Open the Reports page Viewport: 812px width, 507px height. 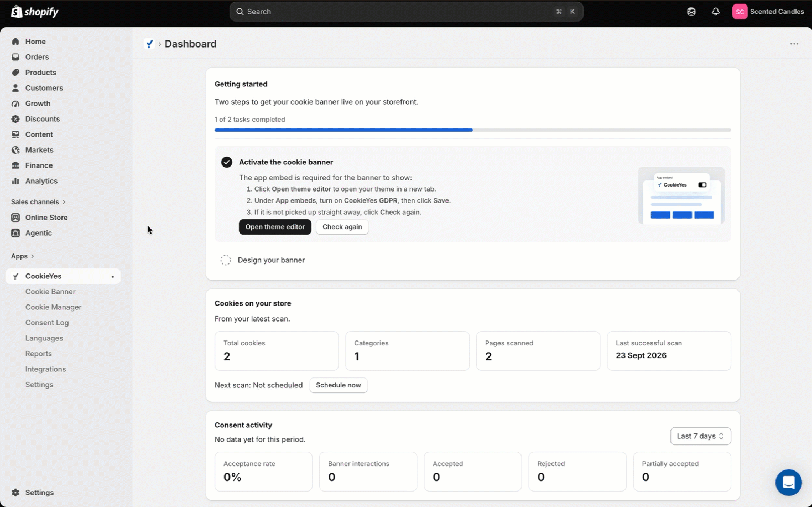39,354
